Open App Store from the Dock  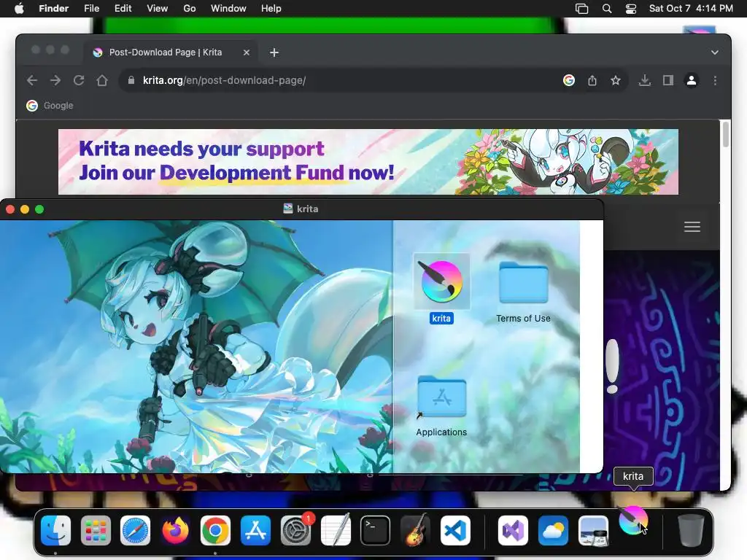(x=256, y=530)
